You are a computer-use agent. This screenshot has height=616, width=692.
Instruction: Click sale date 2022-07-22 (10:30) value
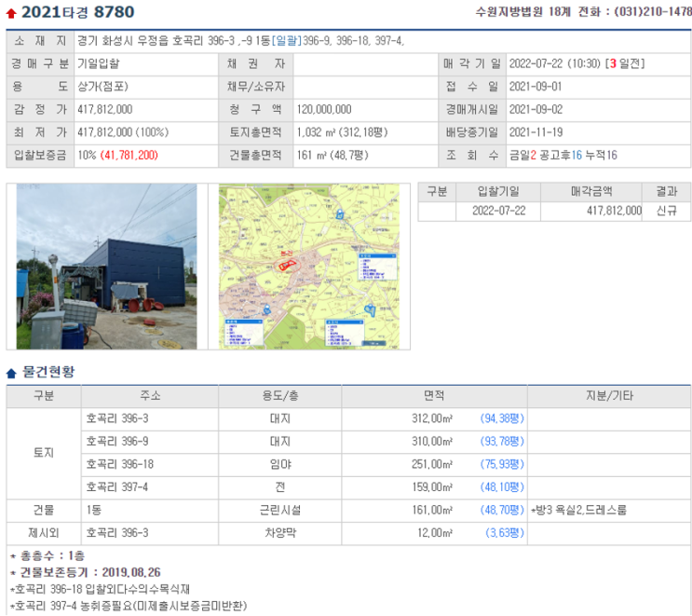pyautogui.click(x=555, y=64)
